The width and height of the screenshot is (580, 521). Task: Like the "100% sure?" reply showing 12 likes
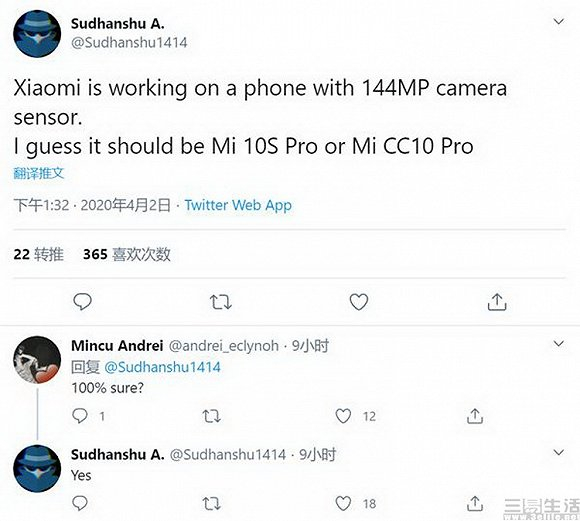pyautogui.click(x=343, y=416)
